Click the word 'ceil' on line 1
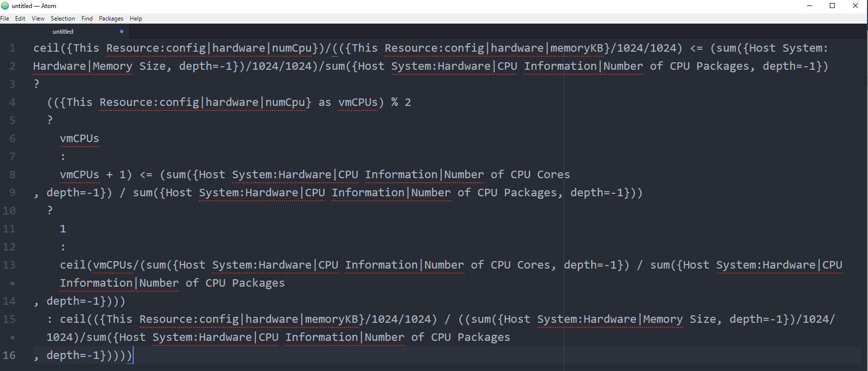Viewport: 868px width, 371px height. point(46,48)
